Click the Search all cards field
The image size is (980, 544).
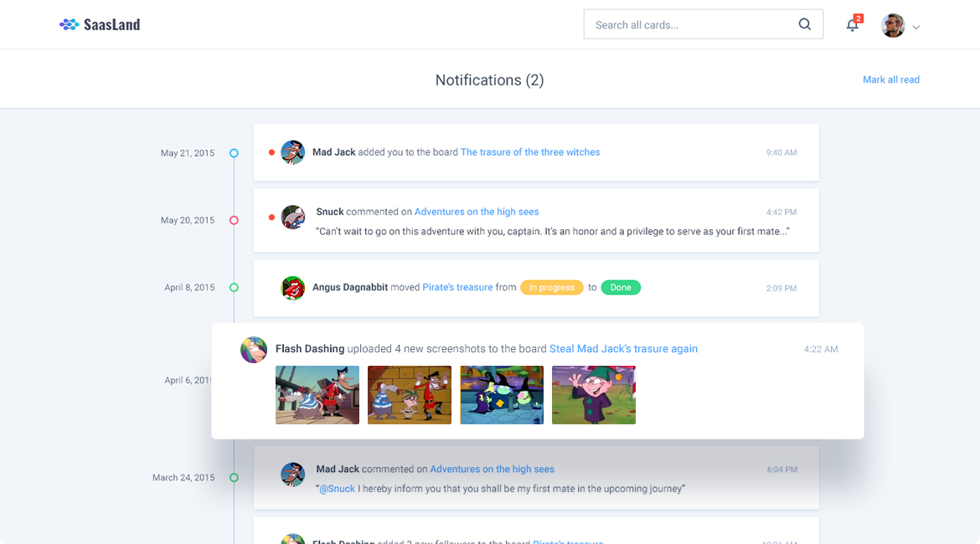pyautogui.click(x=703, y=24)
